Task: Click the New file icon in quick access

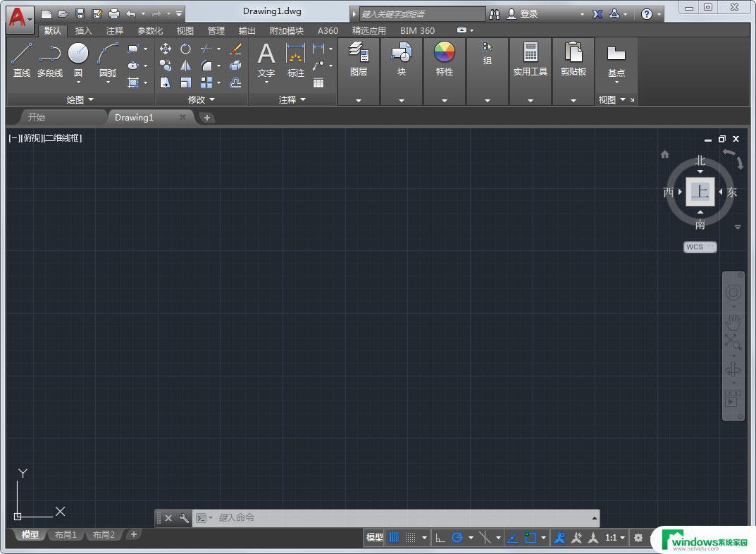Action: 47,14
